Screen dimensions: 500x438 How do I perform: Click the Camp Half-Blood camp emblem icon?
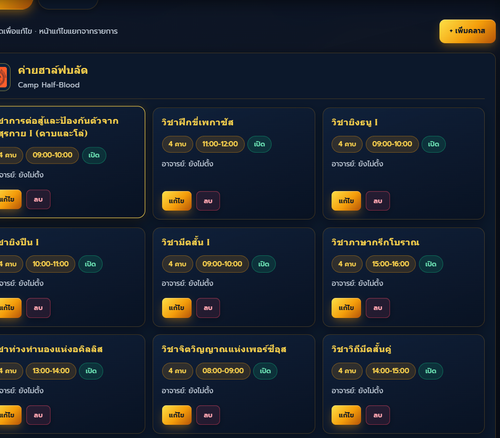[x=4, y=77]
